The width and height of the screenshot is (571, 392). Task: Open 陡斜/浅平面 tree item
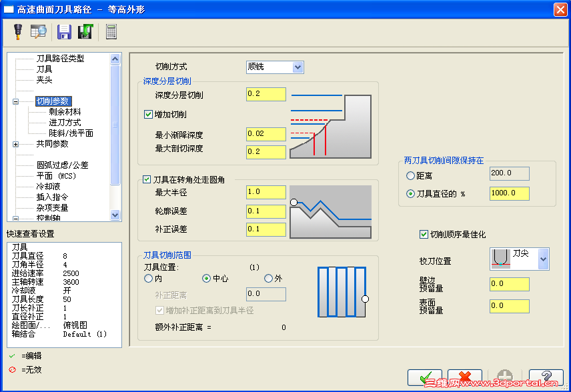[x=71, y=133]
